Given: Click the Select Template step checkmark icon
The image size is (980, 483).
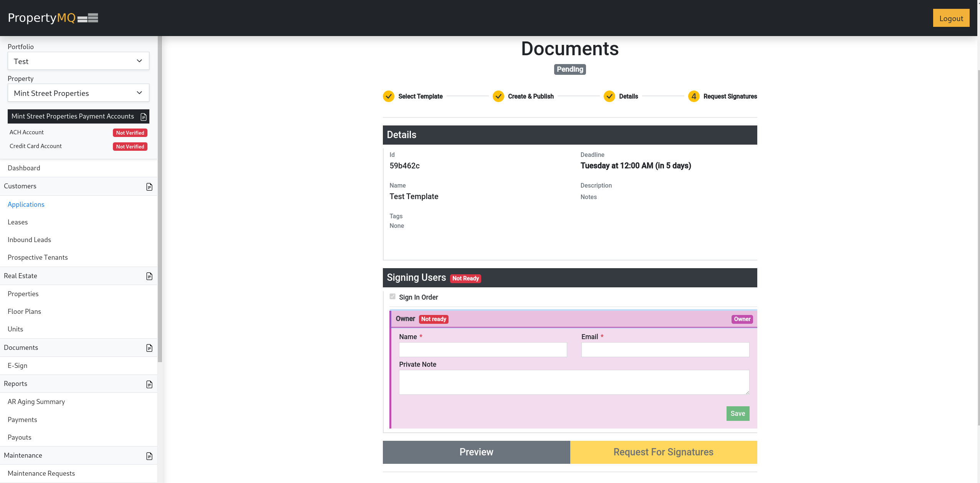Looking at the screenshot, I should [388, 96].
